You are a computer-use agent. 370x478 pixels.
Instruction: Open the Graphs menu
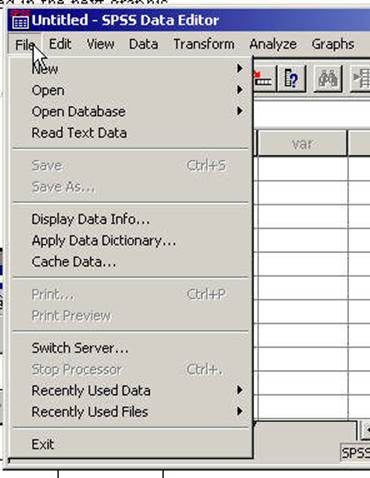pyautogui.click(x=333, y=44)
